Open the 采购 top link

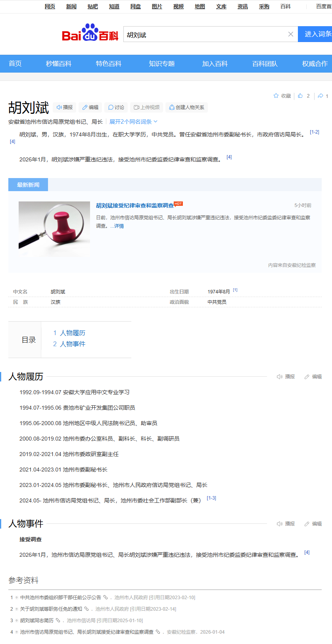(x=264, y=6)
